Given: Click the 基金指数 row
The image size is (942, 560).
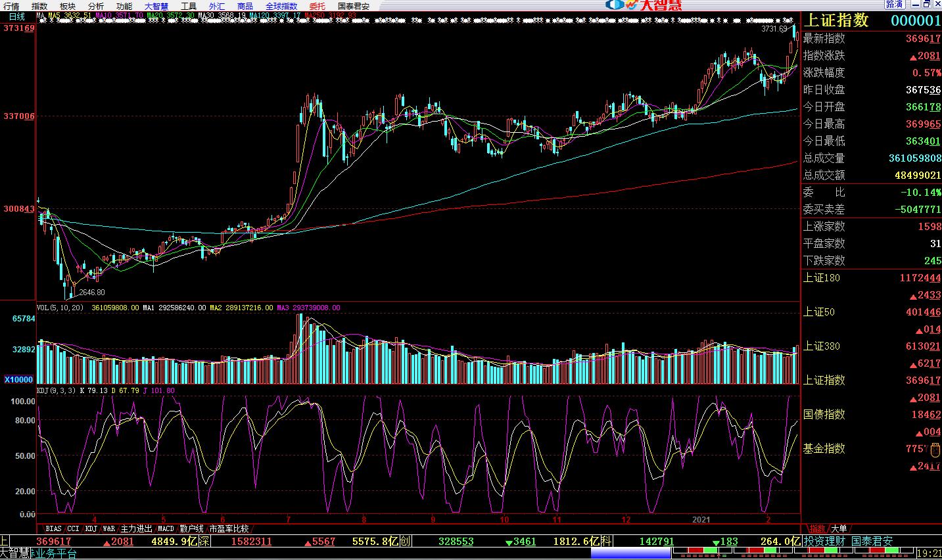Looking at the screenshot, I should tap(872, 449).
